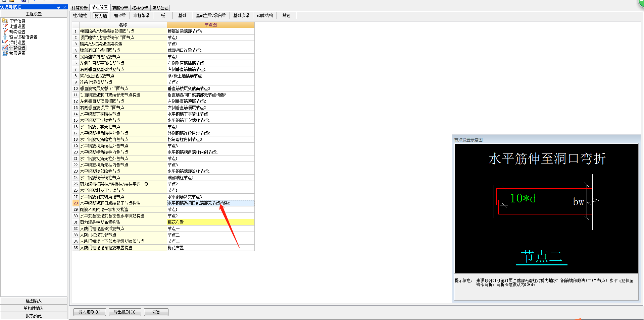Image resolution: width=644 pixels, height=320 pixels.
Task: Open the 绘图输入 module section
Action: click(x=34, y=301)
